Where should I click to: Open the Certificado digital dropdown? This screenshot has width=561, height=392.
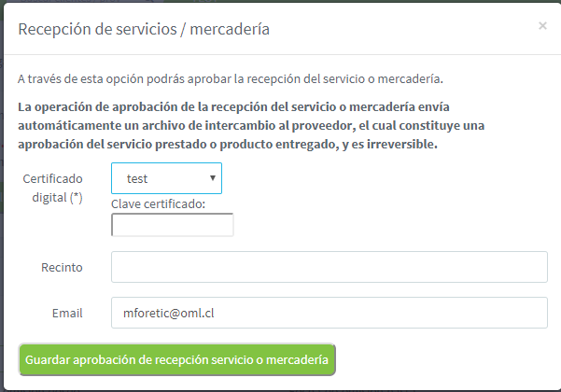tap(166, 178)
